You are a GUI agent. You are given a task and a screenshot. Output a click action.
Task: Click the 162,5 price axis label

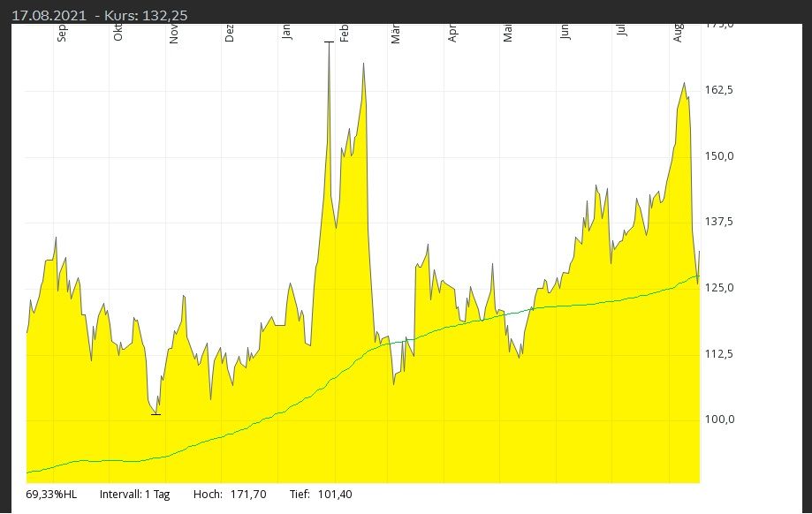click(718, 90)
